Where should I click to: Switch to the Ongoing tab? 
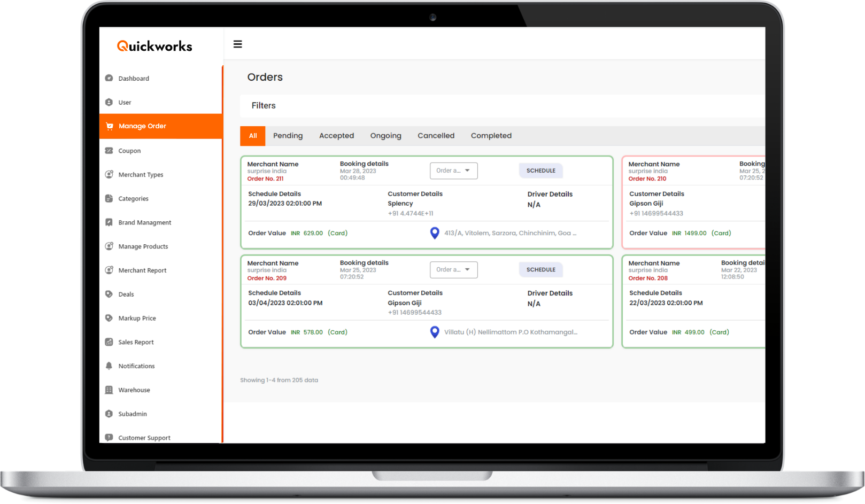click(x=385, y=136)
